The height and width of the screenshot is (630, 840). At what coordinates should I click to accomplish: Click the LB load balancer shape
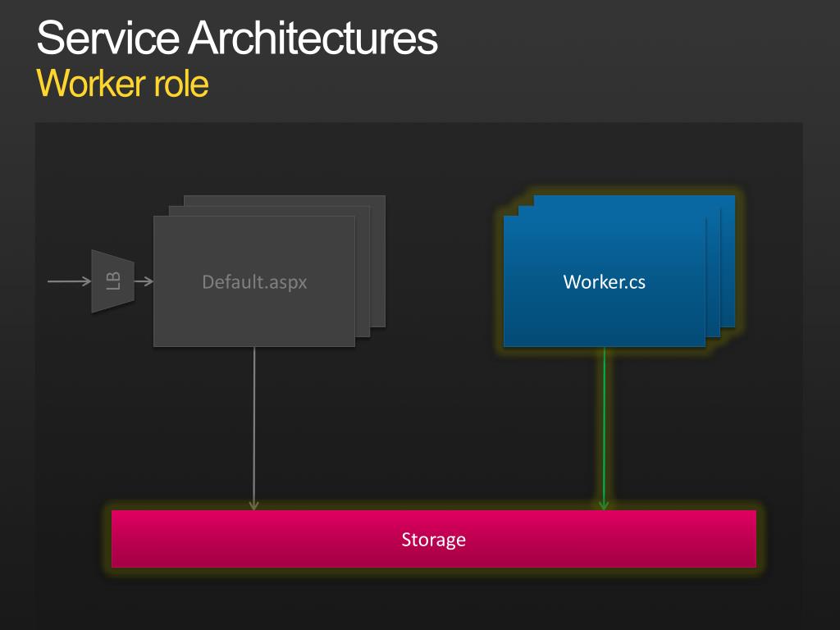pos(112,281)
